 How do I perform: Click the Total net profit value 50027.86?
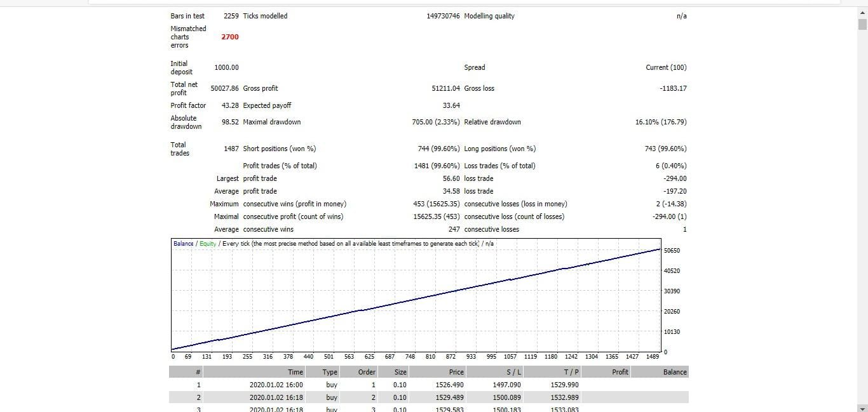pyautogui.click(x=224, y=88)
